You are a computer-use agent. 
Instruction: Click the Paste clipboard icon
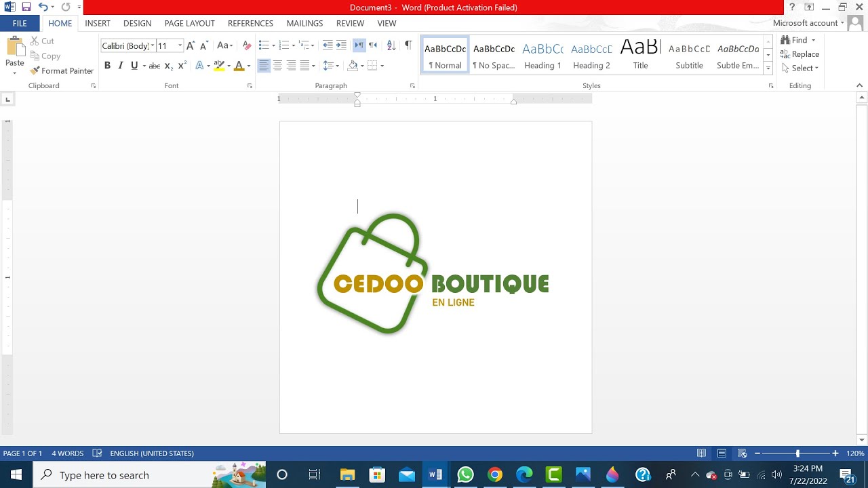[15, 47]
